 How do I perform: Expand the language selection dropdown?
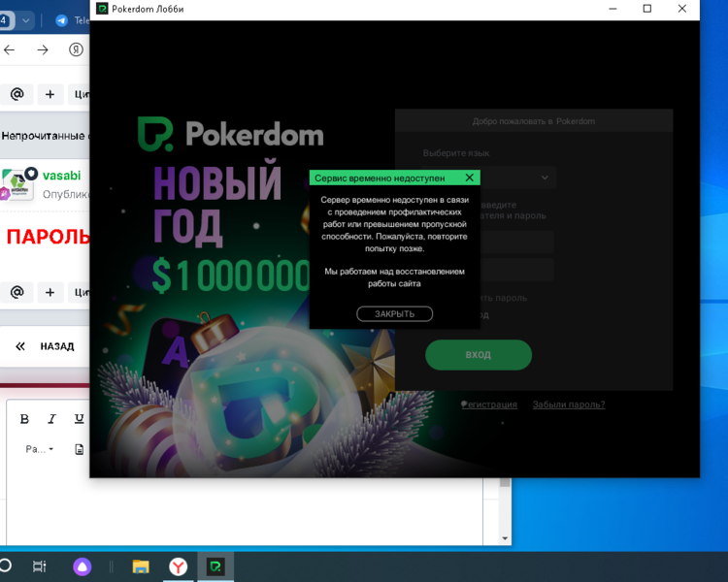coord(544,178)
